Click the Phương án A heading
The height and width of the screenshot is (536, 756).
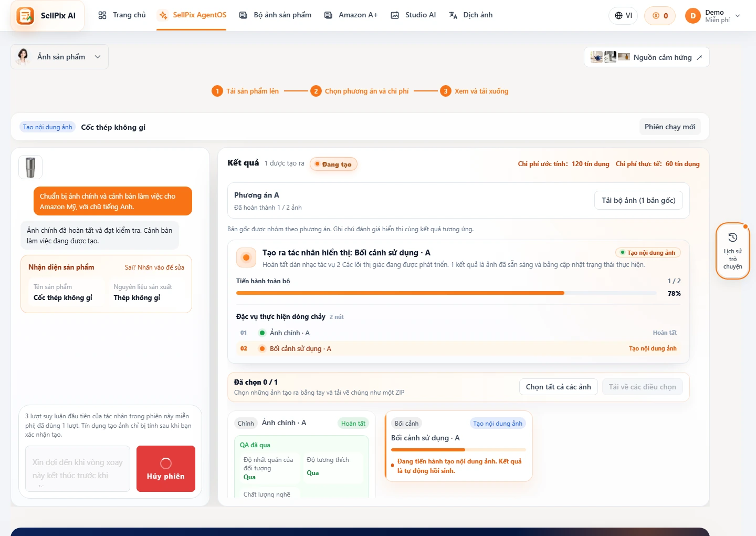257,195
